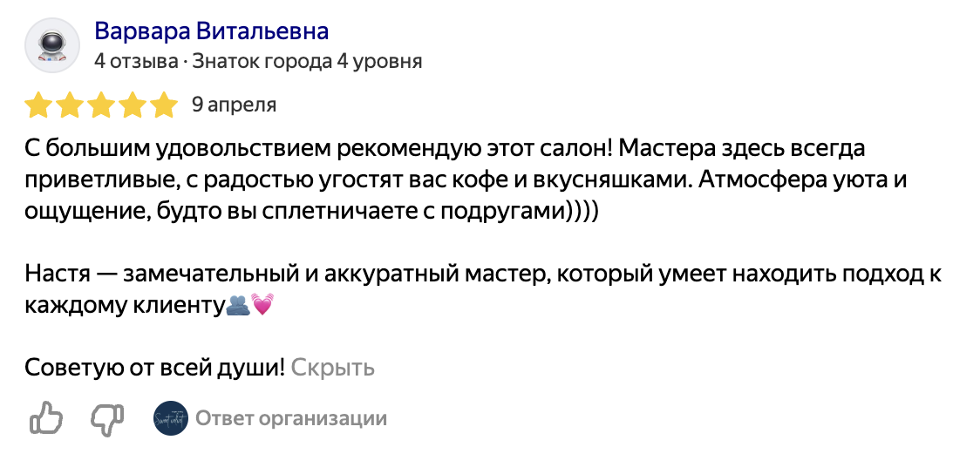Click the 'Знаток города 4 уровня' badge text
This screenshot has height=474, width=980.
click(x=307, y=61)
